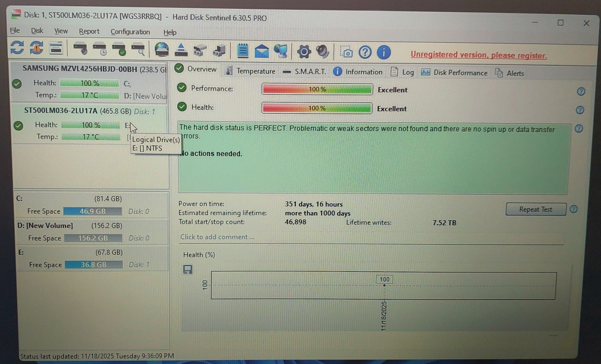601x364 pixels.
Task: Click the 'Click to add comment' field
Action: [217, 237]
